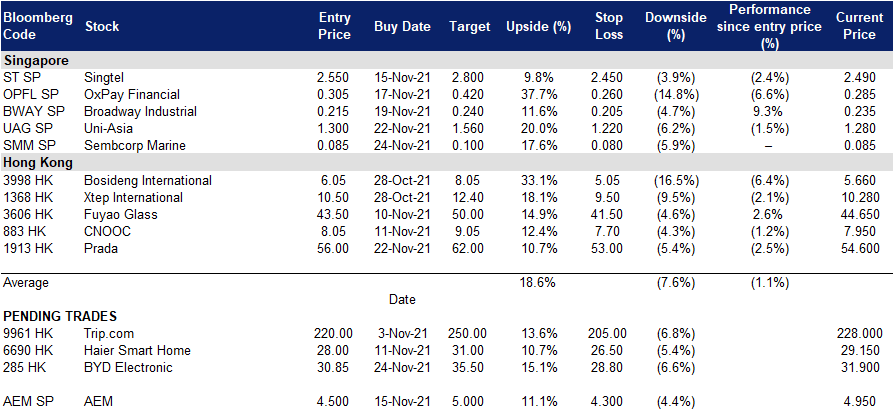
Task: Click the Average upside value 18.6%
Action: (538, 282)
